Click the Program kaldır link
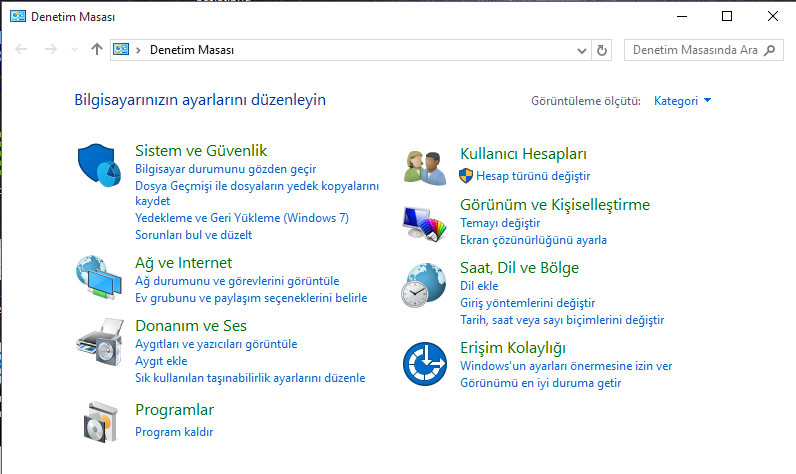This screenshot has height=474, width=796. (174, 432)
